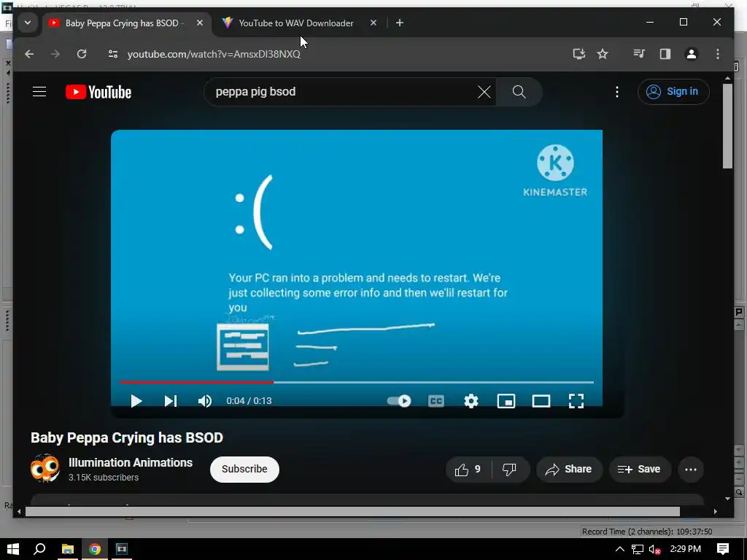Play the video
Screen dimensions: 747x560
(136, 401)
